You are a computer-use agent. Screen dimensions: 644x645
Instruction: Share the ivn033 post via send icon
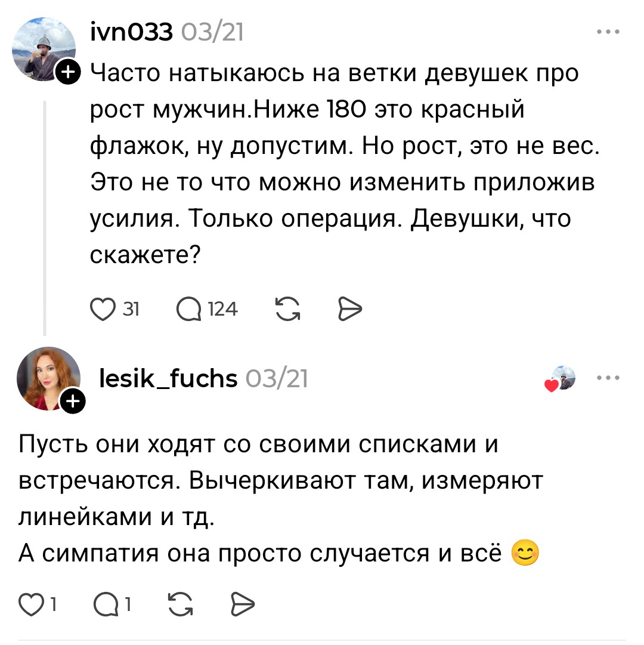pos(349,308)
